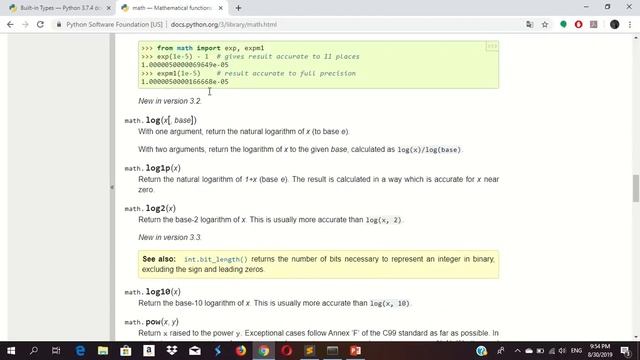The width and height of the screenshot is (640, 360).
Task: Open the Chrome profile avatar
Action: coord(614,24)
